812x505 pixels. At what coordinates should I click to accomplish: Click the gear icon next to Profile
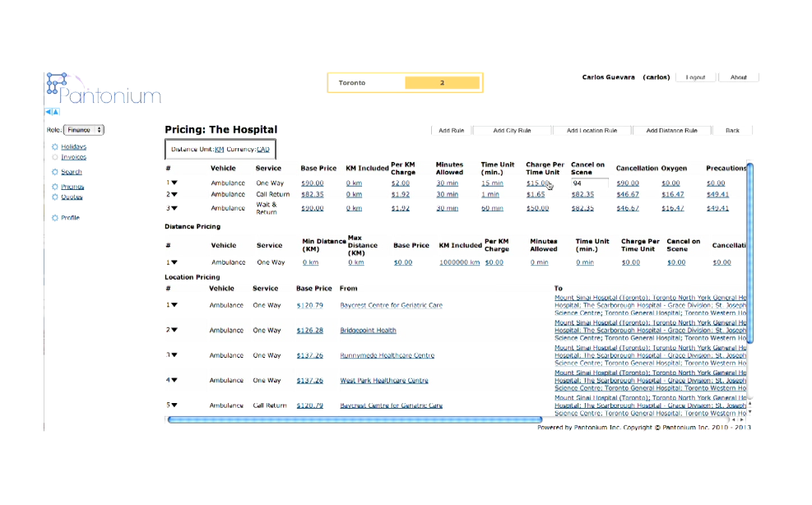[x=54, y=218]
